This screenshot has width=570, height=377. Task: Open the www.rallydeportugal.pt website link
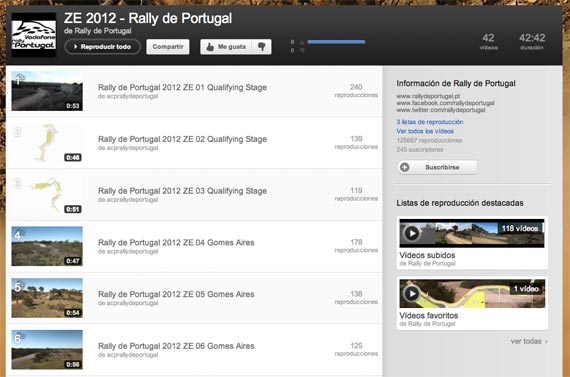click(428, 96)
